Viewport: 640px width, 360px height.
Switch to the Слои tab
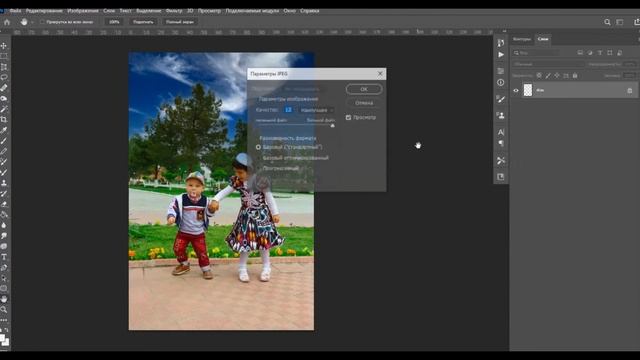(543, 39)
